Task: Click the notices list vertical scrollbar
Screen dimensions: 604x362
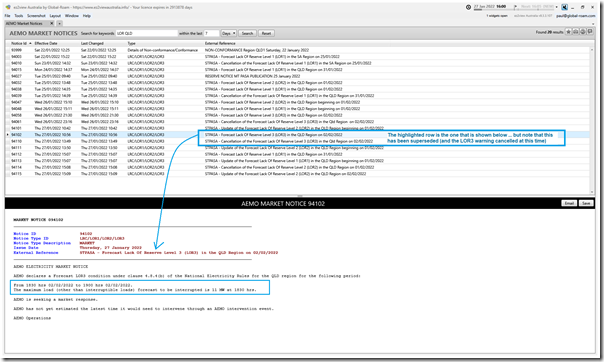Action: pos(592,120)
